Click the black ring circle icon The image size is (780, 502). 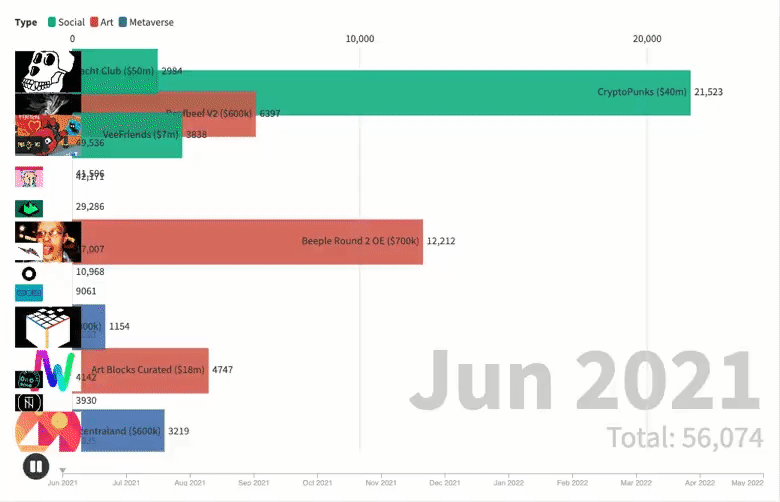(x=29, y=274)
